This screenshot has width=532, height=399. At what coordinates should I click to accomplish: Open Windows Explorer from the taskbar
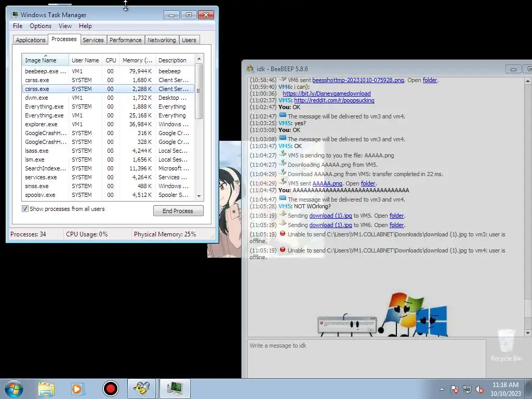(x=46, y=389)
